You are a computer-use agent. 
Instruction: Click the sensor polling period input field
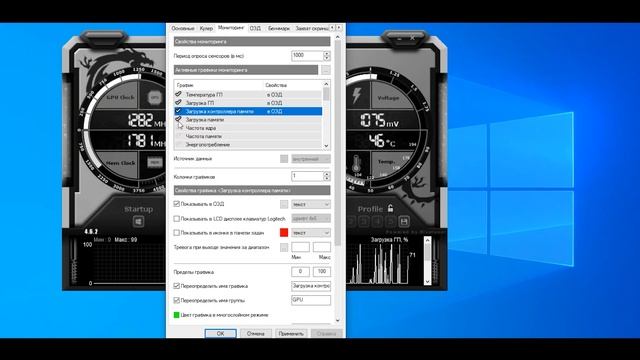pos(307,56)
